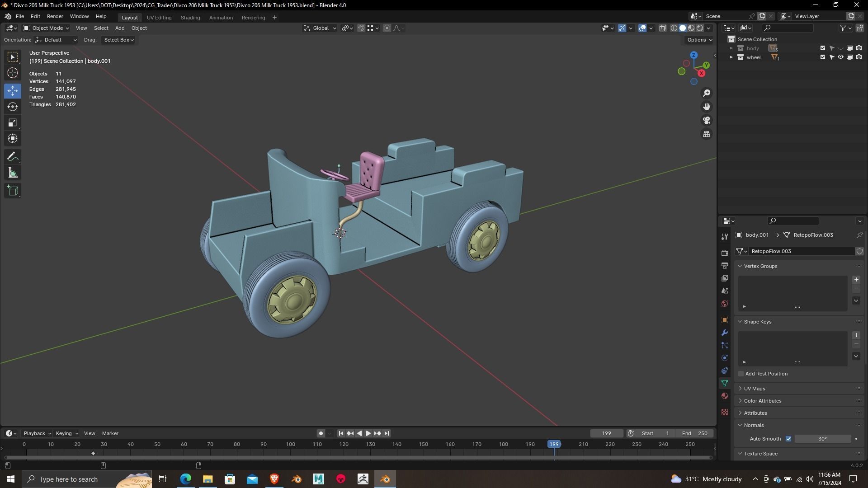Expand the body collection in outliner
Viewport: 868px width, 488px height.
point(731,48)
